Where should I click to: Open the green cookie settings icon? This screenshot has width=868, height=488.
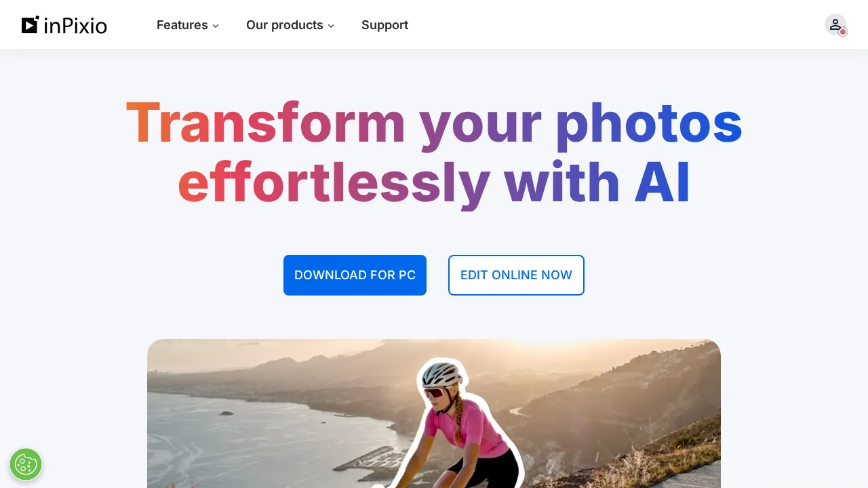pos(26,464)
